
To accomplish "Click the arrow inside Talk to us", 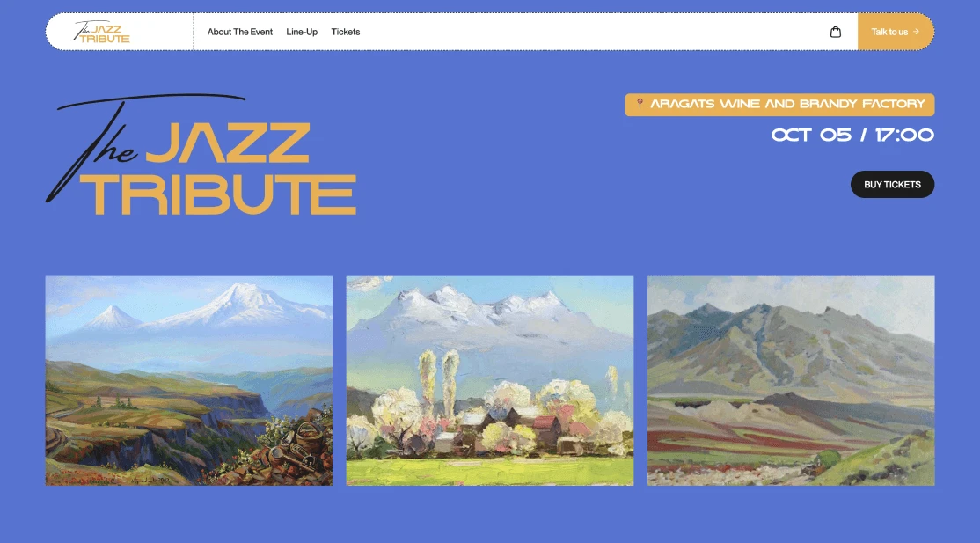I will pos(916,32).
